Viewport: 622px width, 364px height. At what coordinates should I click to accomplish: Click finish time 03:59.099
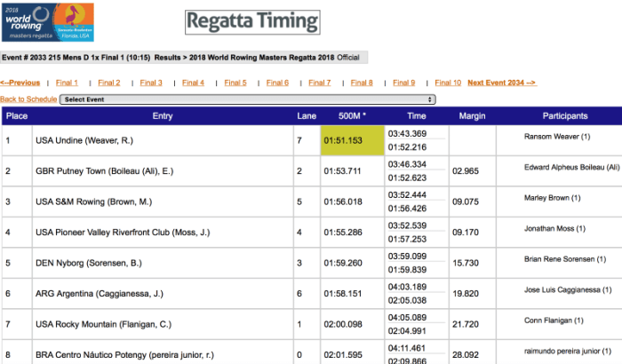[407, 257]
